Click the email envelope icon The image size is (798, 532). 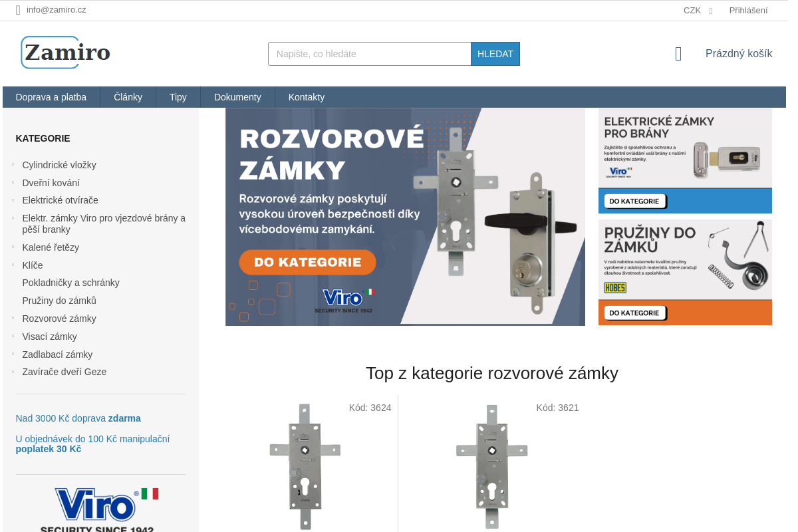pos(18,10)
